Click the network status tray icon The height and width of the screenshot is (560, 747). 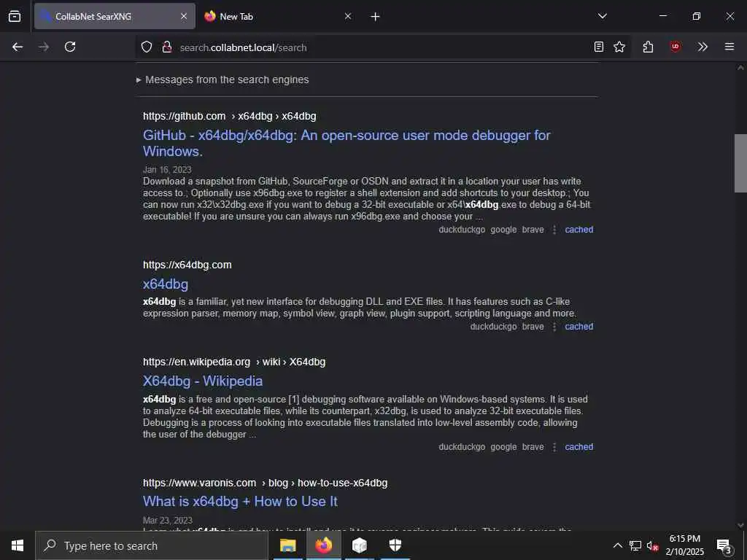pyautogui.click(x=635, y=545)
